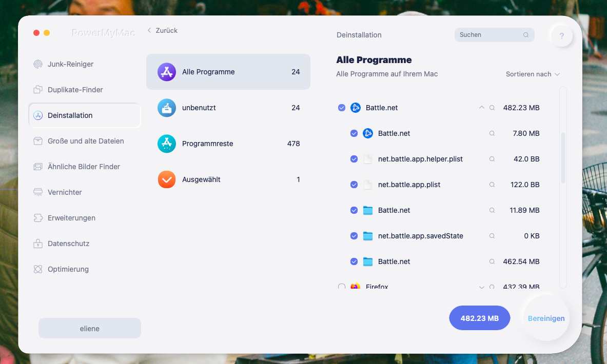Uncheck Battle.net 7.80 MB checkbox
Screen dimensions: 607x364
(x=354, y=133)
